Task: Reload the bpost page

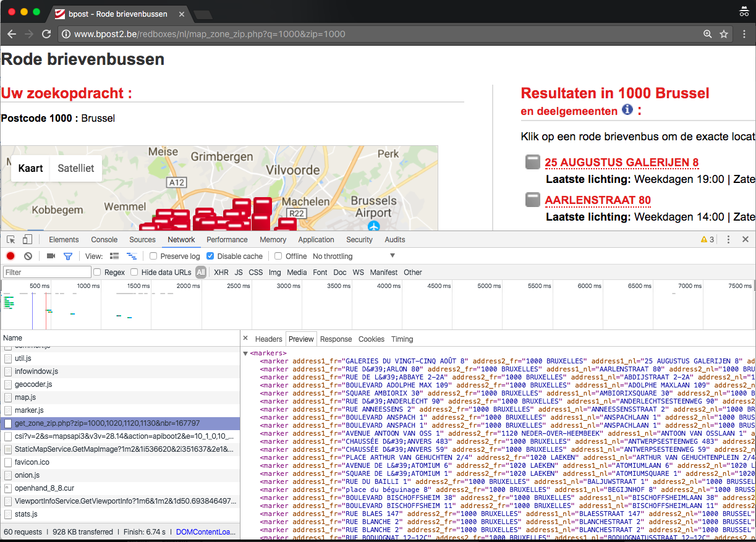Action: point(46,34)
